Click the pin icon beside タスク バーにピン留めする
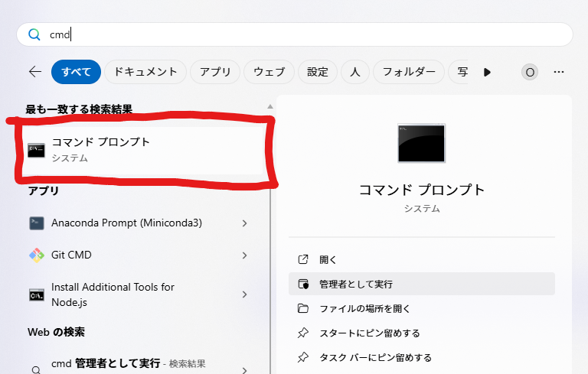 tap(303, 357)
